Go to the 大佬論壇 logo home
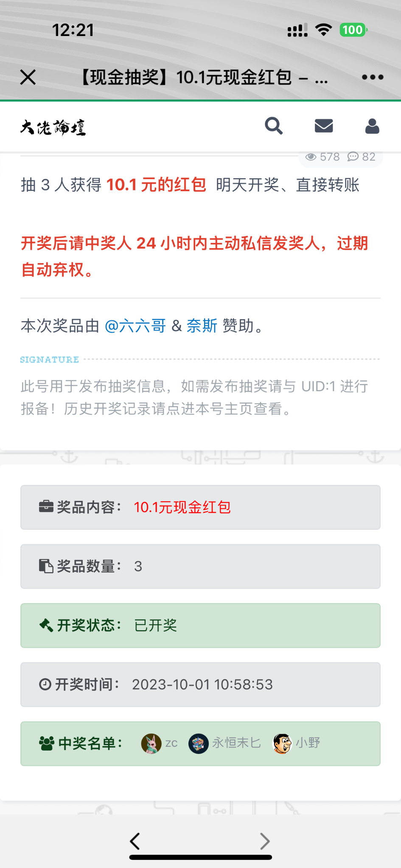401x868 pixels. [x=53, y=127]
